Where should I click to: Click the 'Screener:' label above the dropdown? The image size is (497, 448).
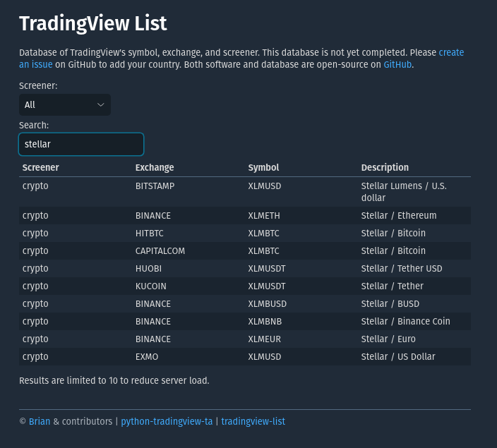38,86
